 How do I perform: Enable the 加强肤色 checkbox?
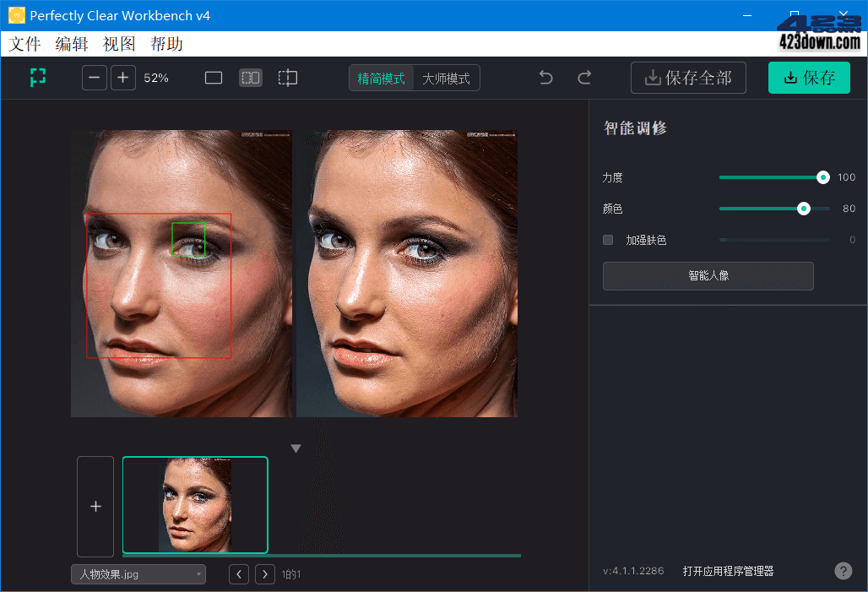pyautogui.click(x=608, y=240)
